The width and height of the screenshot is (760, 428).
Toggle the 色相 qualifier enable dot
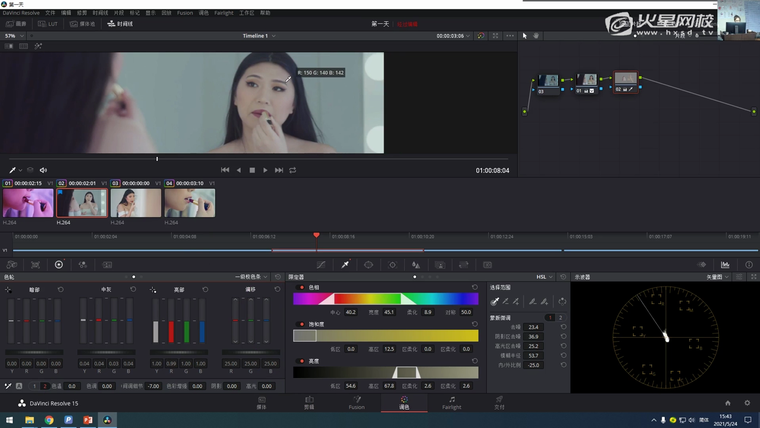[302, 287]
